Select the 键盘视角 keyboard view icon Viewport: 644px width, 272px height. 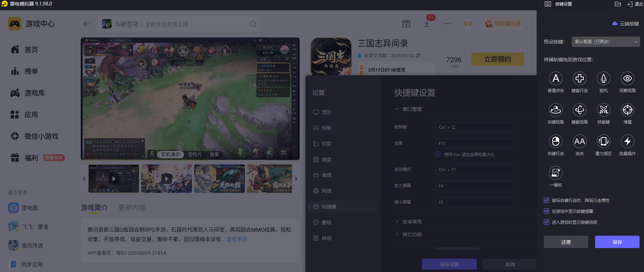[x=580, y=110]
